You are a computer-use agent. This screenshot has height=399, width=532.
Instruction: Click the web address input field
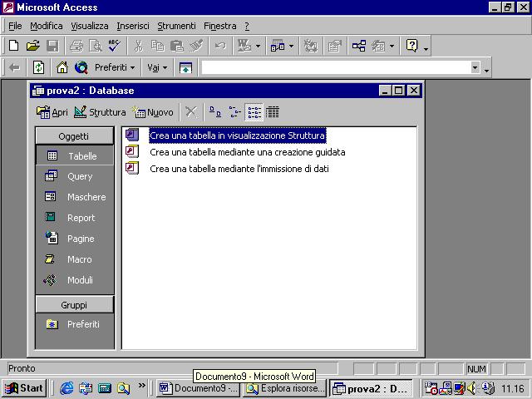336,67
